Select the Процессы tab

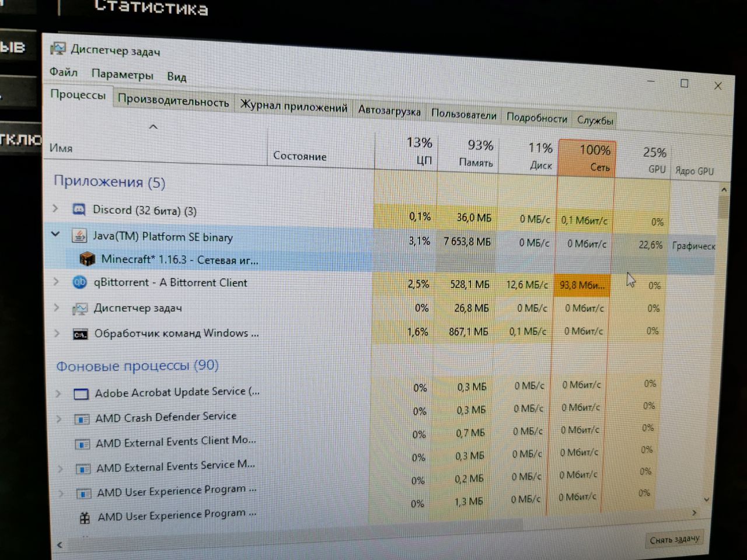click(78, 94)
